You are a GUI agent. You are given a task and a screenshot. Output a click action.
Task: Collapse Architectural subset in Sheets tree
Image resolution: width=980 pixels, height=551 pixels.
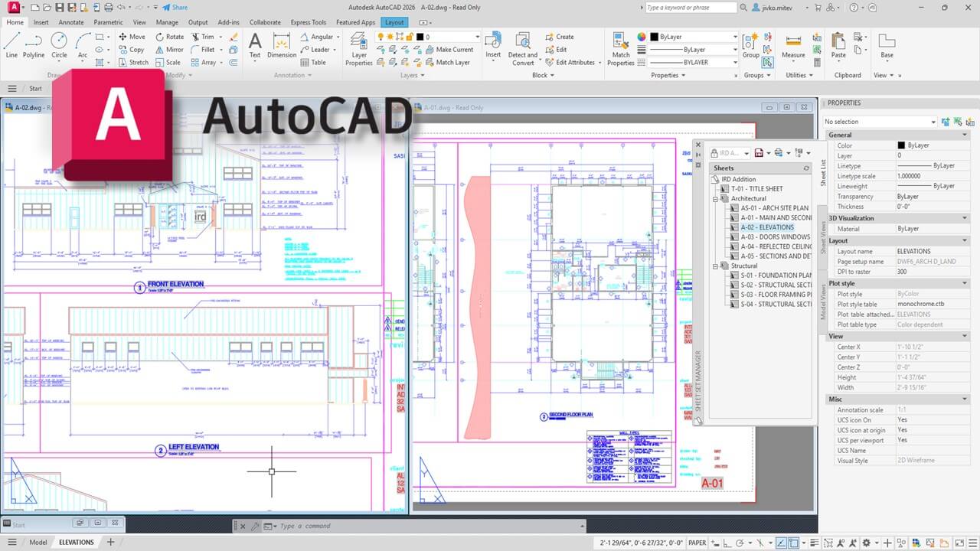pos(715,198)
